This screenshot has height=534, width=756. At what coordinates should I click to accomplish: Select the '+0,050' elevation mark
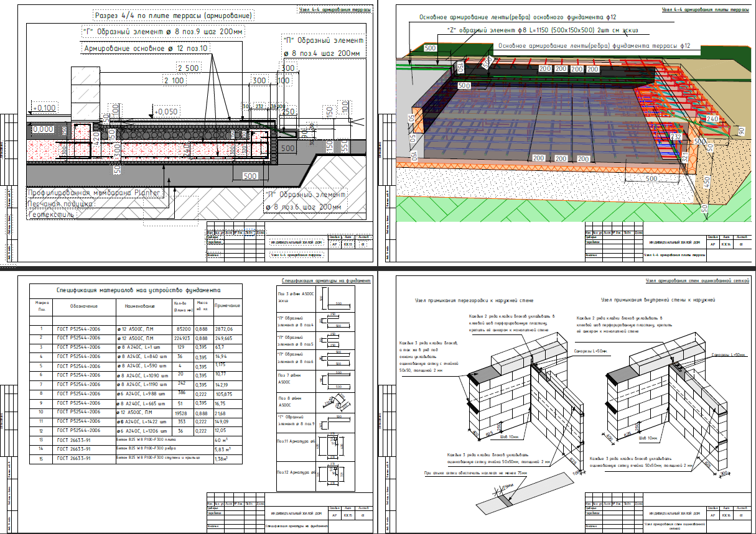click(x=166, y=111)
